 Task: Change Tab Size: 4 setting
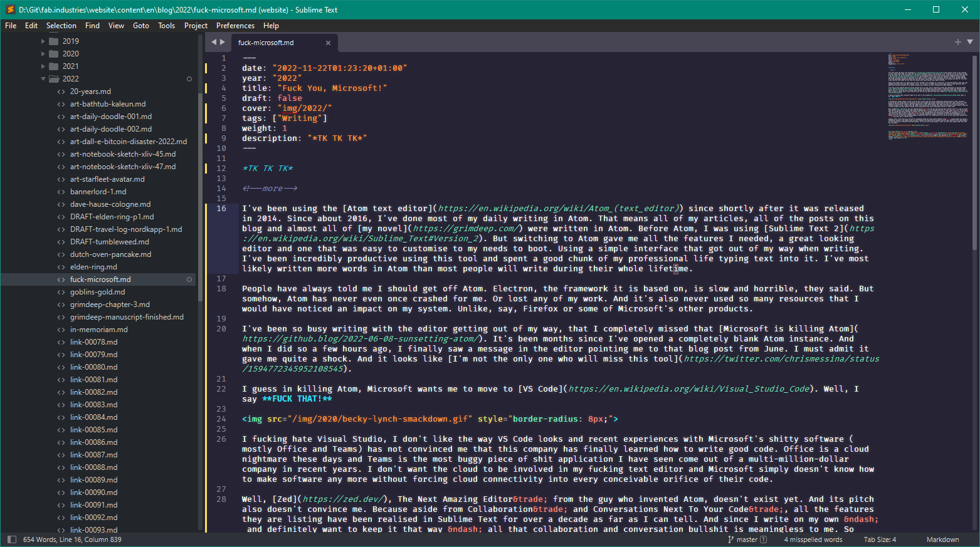[x=880, y=539]
